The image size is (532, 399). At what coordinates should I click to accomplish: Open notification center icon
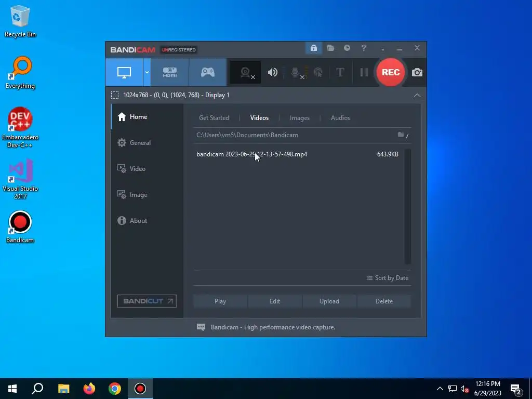pos(516,389)
